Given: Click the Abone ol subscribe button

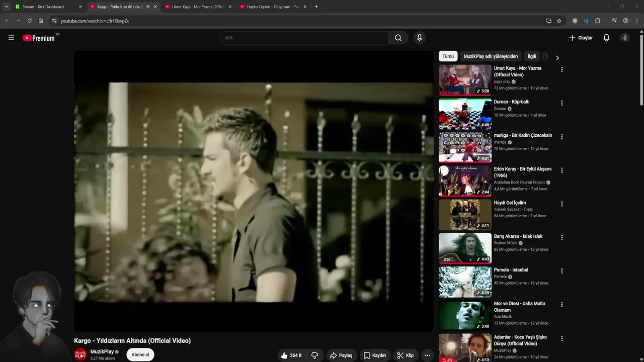Looking at the screenshot, I should coord(140,355).
